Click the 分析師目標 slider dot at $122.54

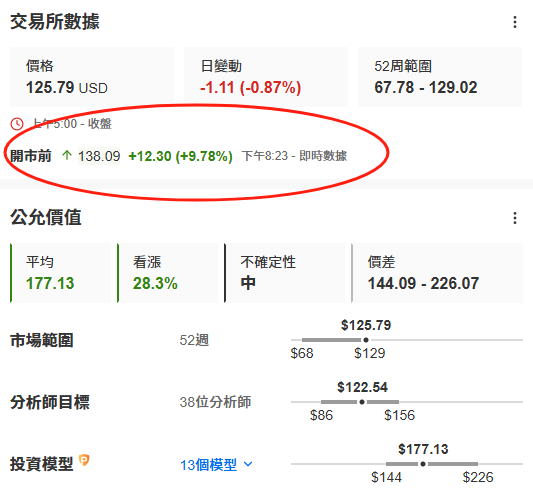(362, 402)
